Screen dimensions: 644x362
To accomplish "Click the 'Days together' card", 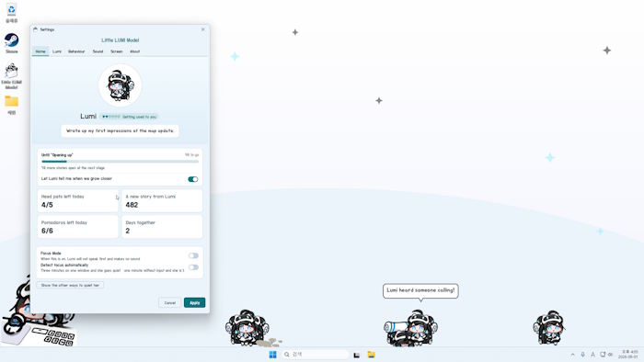I will click(162, 227).
